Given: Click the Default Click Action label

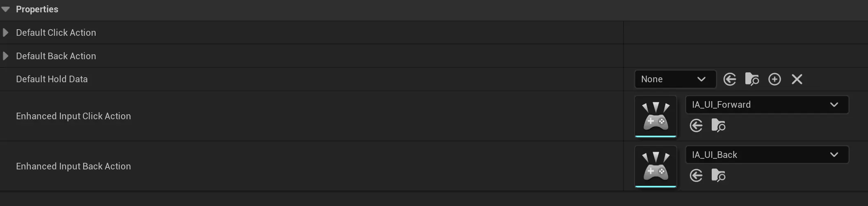Looking at the screenshot, I should tap(56, 32).
